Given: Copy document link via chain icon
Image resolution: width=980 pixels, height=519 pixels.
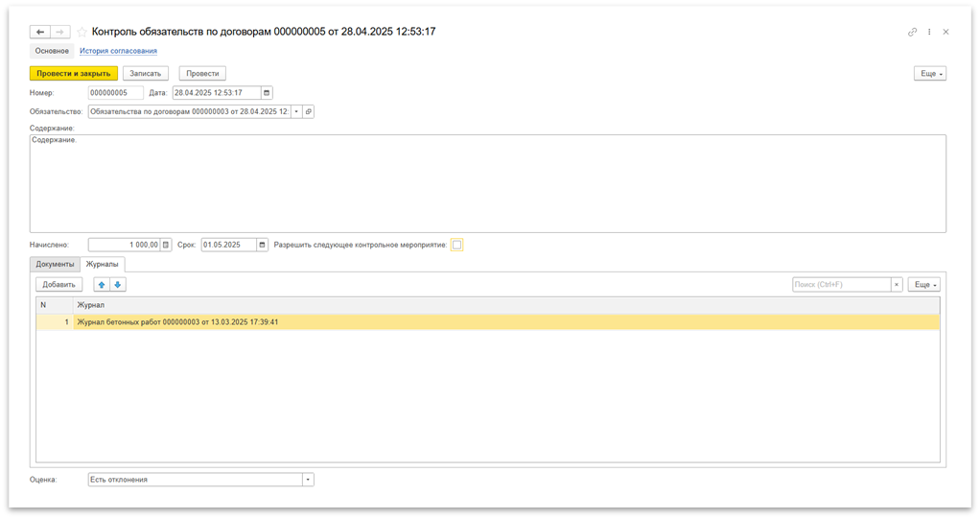Looking at the screenshot, I should [x=912, y=32].
